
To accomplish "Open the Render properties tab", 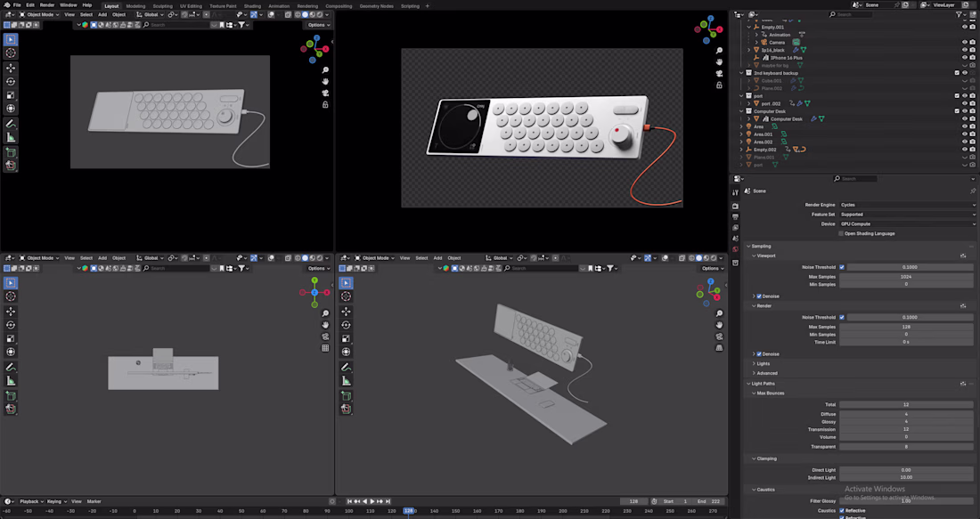I will click(x=735, y=207).
